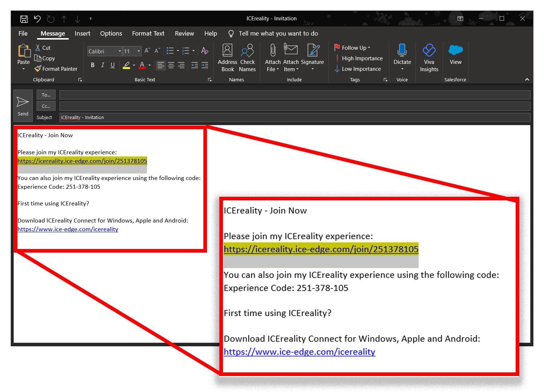
Task: Start Dictate voice input
Action: click(402, 57)
